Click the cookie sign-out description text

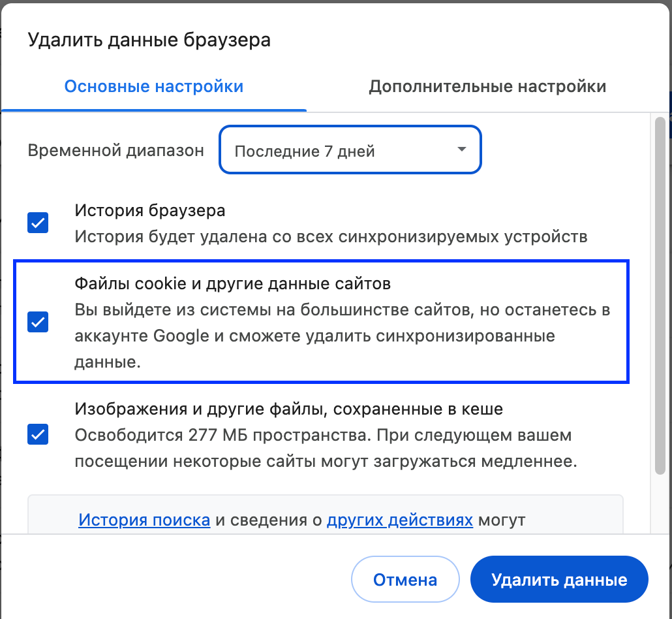coord(342,336)
